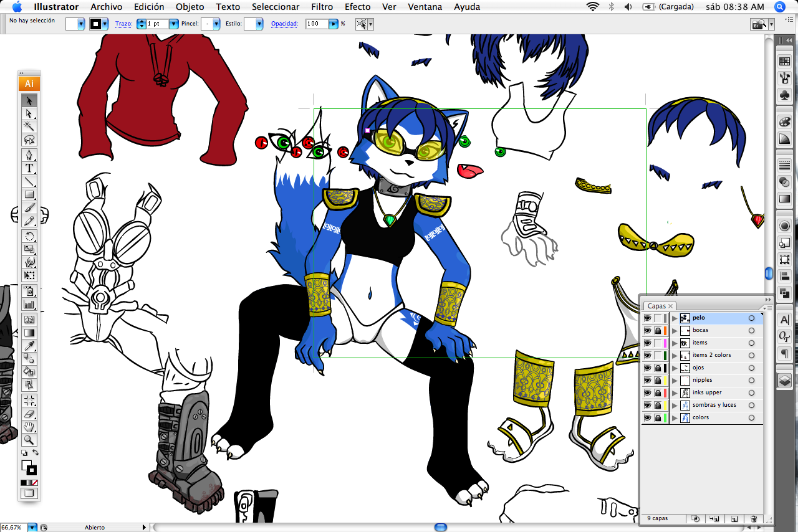798x532 pixels.
Task: Select the Magic Wand tool
Action: click(29, 126)
